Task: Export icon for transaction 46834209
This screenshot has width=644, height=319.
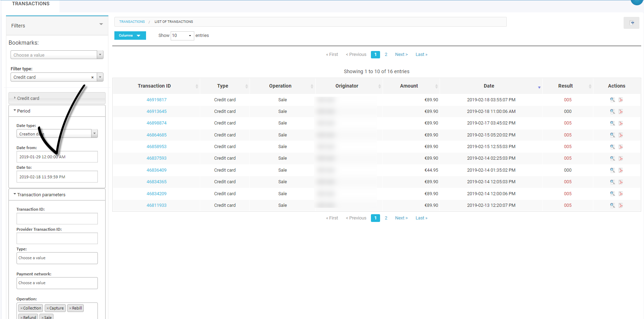Action: (x=621, y=194)
